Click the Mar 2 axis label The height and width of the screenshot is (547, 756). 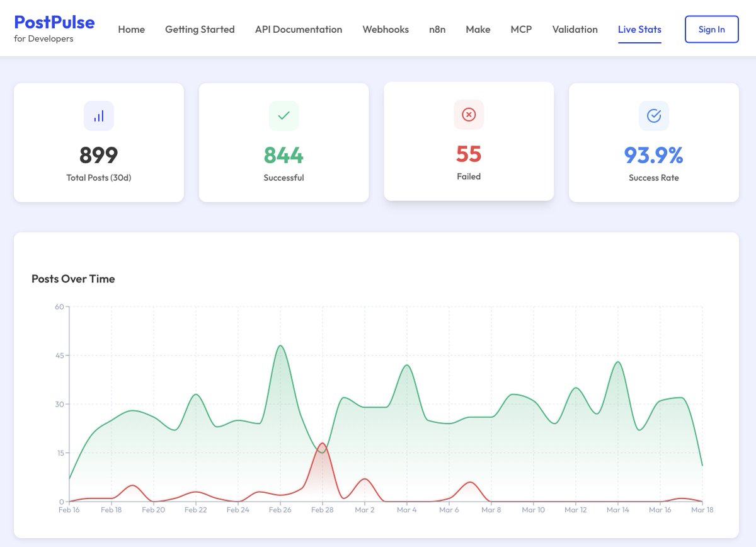coord(365,510)
